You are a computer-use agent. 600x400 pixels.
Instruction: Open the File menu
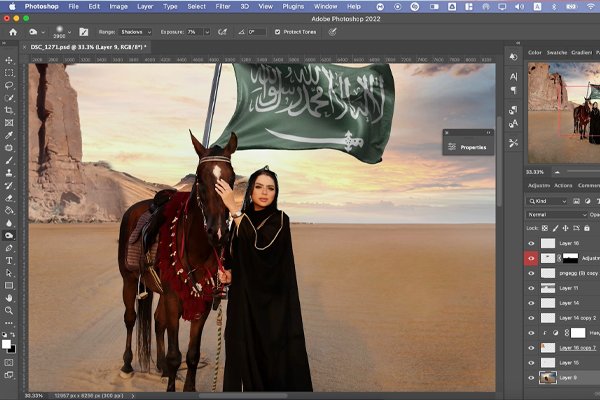[73, 7]
